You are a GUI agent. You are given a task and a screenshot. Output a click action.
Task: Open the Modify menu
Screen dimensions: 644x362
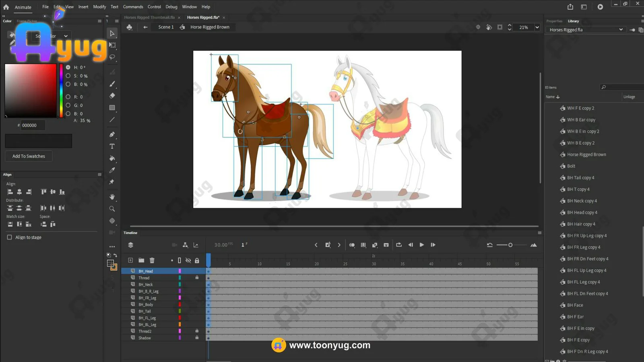99,7
